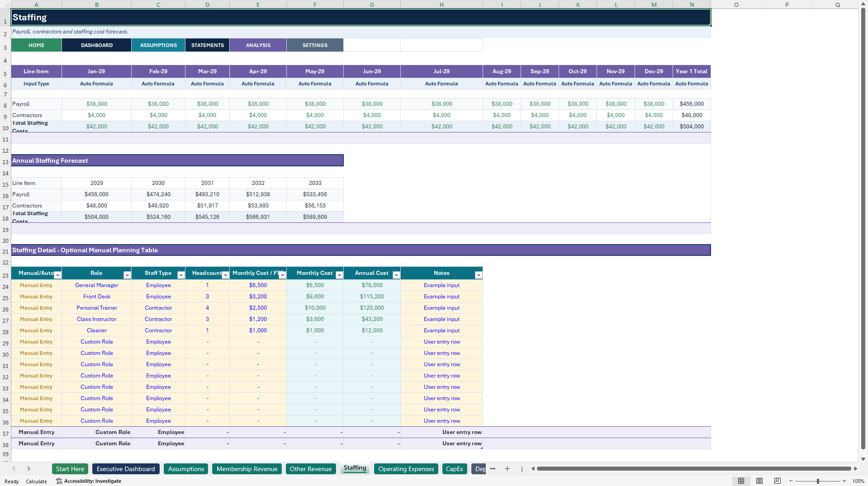868x486 pixels.
Task: Open the STATEMENTS navigation button
Action: click(208, 45)
